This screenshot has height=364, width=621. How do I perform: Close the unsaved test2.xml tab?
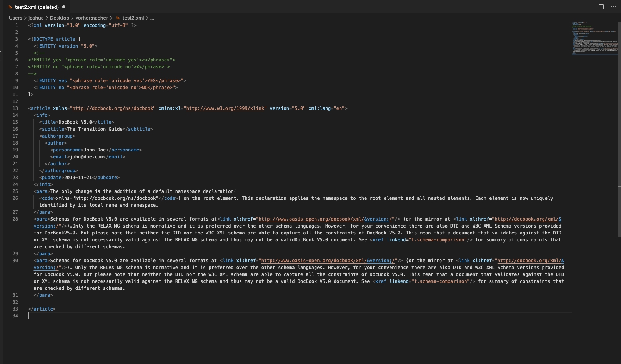(x=64, y=7)
